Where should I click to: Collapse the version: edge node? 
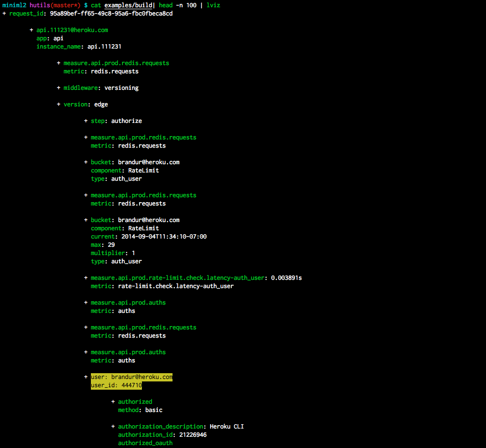point(59,104)
